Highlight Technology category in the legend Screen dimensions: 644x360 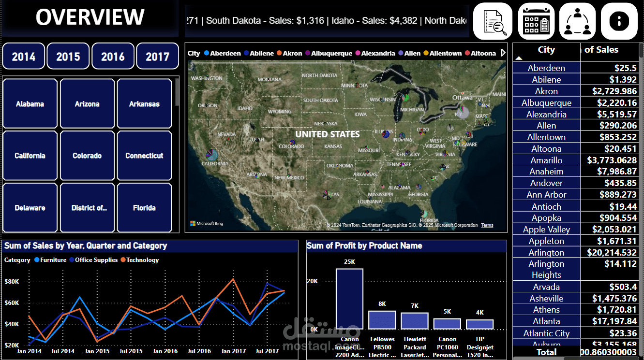(139, 260)
